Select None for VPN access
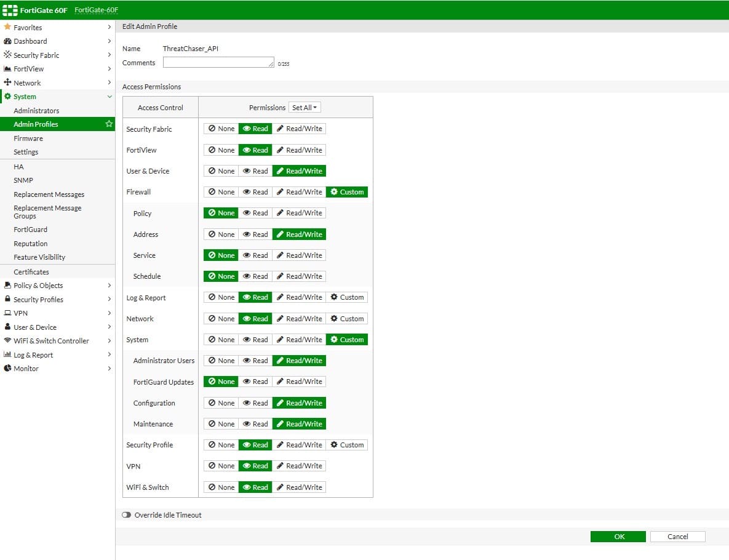The width and height of the screenshot is (729, 560). click(x=221, y=466)
